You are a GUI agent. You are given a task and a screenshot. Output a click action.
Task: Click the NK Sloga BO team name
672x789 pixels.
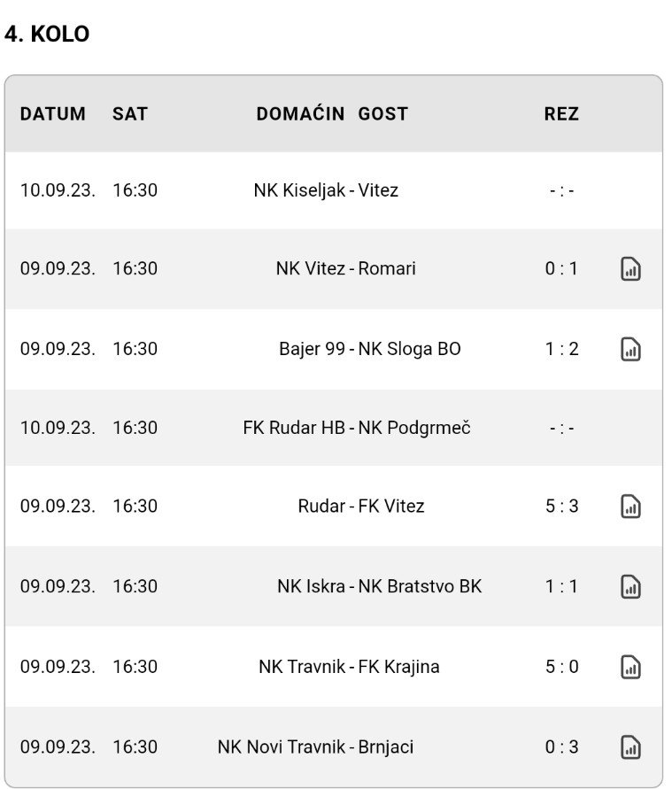pos(409,349)
